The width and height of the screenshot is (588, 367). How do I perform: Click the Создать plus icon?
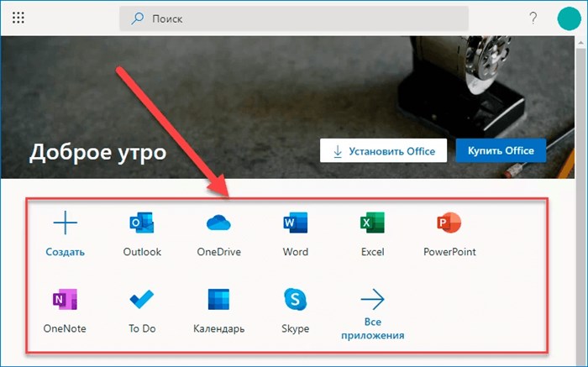click(x=66, y=223)
